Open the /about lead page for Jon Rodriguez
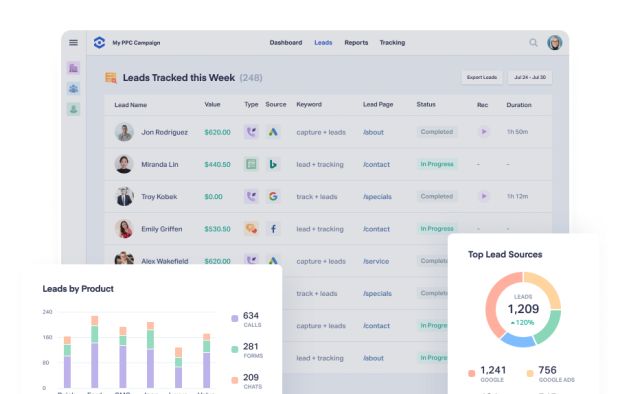This screenshot has height=394, width=618. 373,132
